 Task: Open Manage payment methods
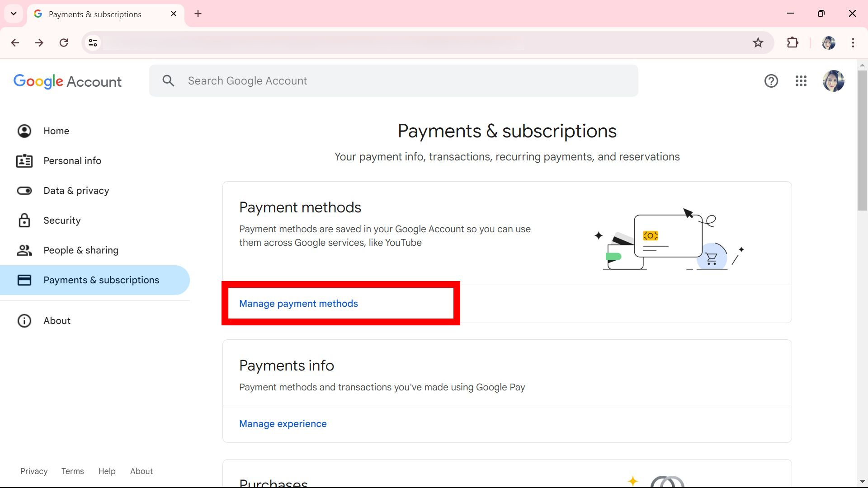298,304
